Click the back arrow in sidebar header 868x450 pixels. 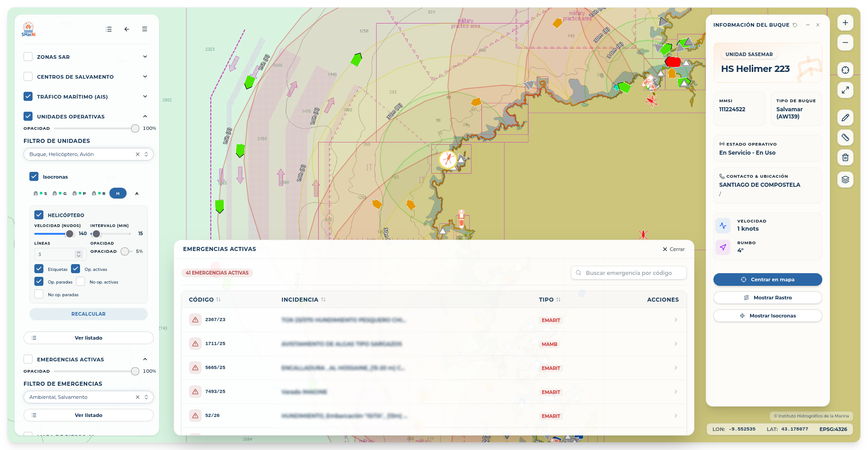[x=127, y=29]
